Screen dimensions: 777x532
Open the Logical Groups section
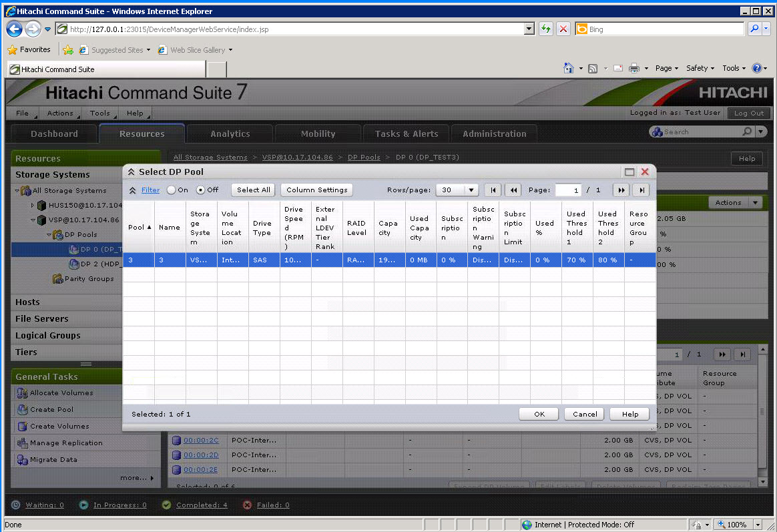pyautogui.click(x=66, y=335)
